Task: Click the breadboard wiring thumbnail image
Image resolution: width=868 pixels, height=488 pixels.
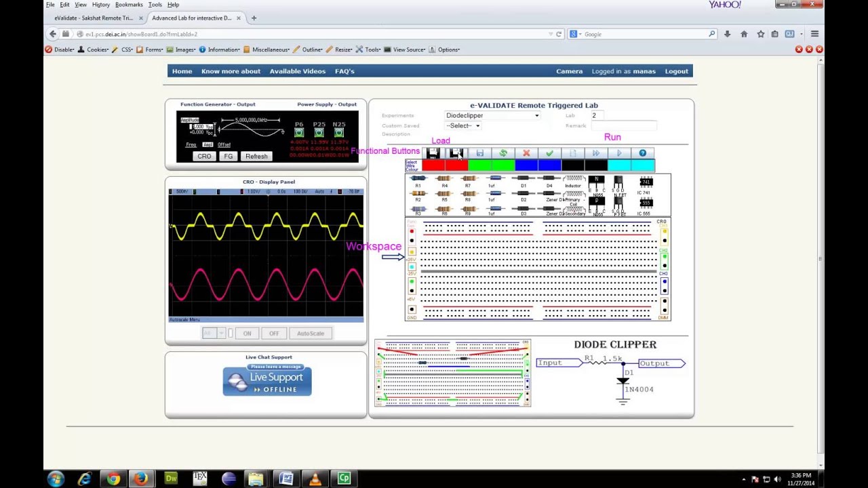Action: (x=453, y=373)
